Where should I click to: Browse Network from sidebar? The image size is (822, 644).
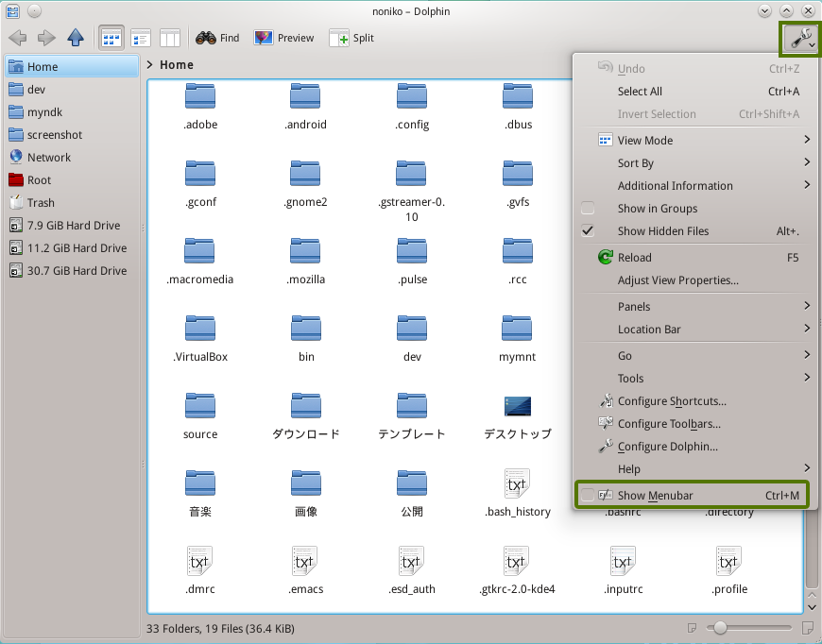pos(73,157)
